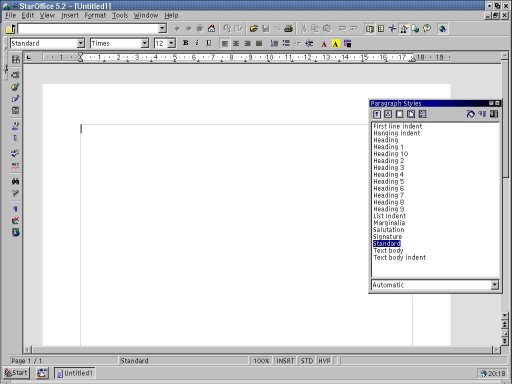Click the Find binoculars icon in left toolbar
The height and width of the screenshot is (384, 512).
coord(15,181)
